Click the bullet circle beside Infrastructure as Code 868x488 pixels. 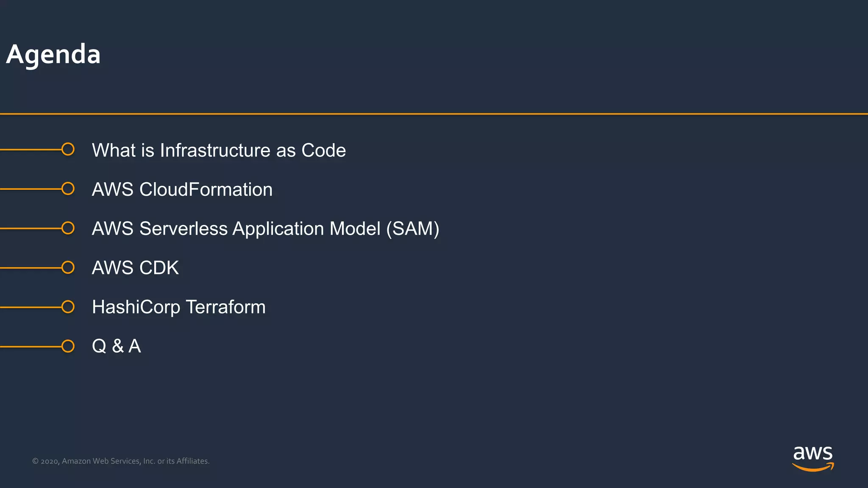coord(68,149)
